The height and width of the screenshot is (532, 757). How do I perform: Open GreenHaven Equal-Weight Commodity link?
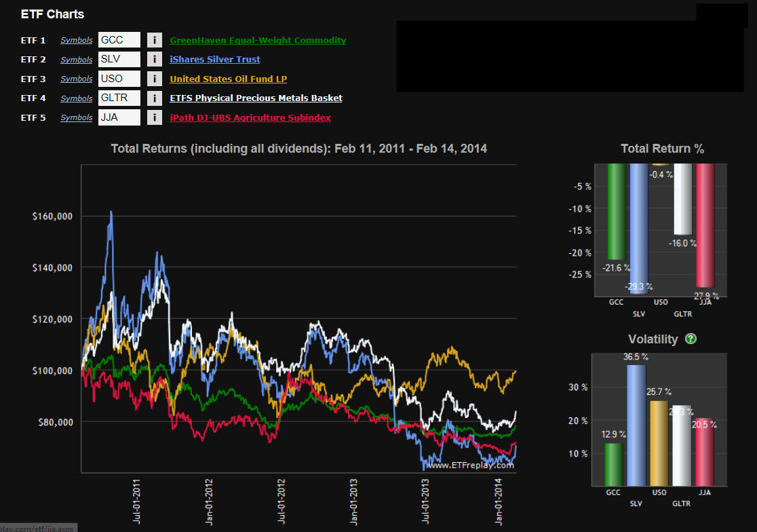(x=258, y=41)
